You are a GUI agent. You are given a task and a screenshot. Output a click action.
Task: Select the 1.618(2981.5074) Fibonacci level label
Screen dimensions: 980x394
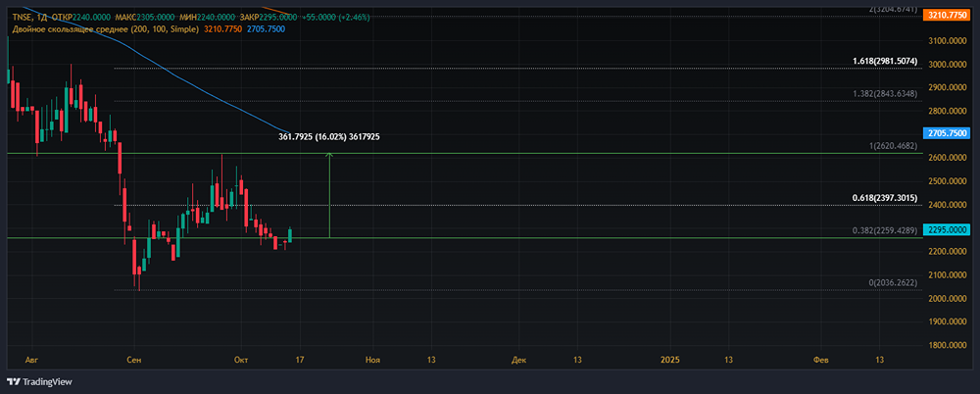(x=885, y=62)
